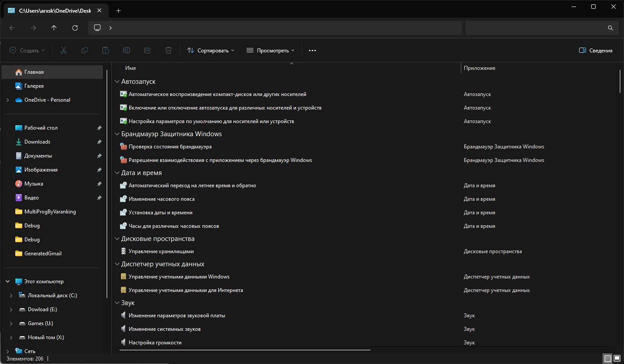Open the Создать dropdown menu
624x364 pixels.
tap(27, 51)
